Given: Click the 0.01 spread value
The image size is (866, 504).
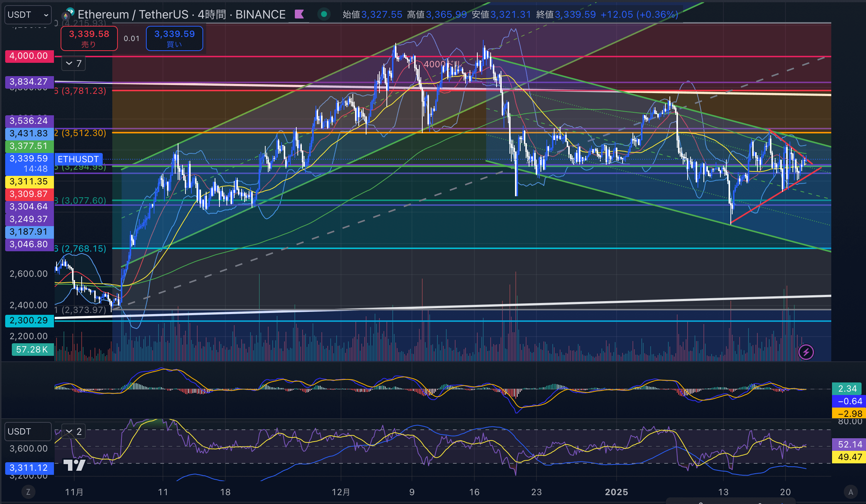Looking at the screenshot, I should tap(132, 38).
